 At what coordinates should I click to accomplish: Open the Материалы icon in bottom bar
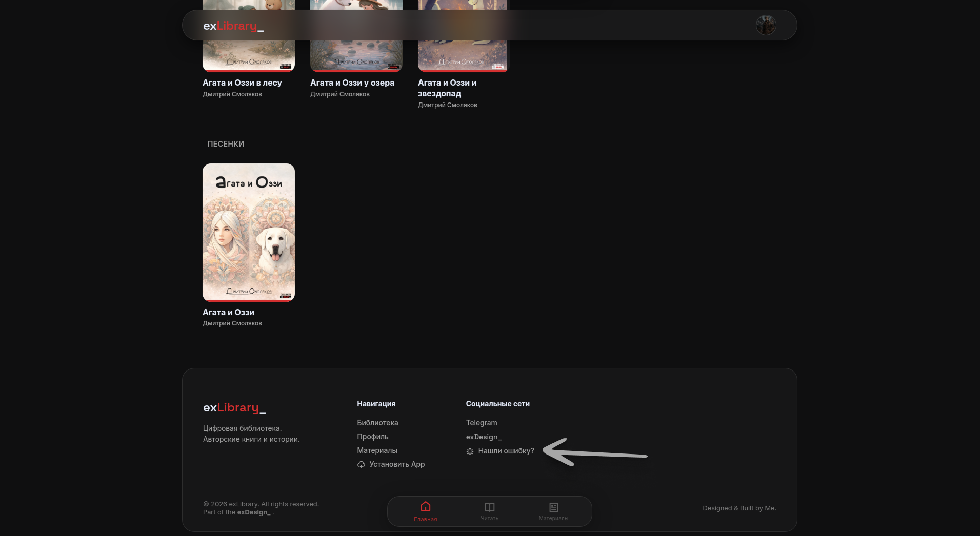click(553, 507)
